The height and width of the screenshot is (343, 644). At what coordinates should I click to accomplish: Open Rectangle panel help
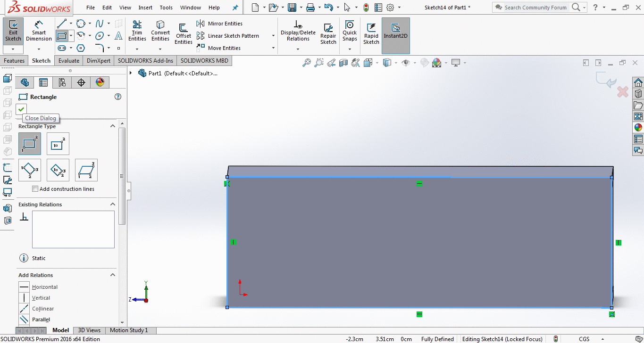(x=118, y=97)
